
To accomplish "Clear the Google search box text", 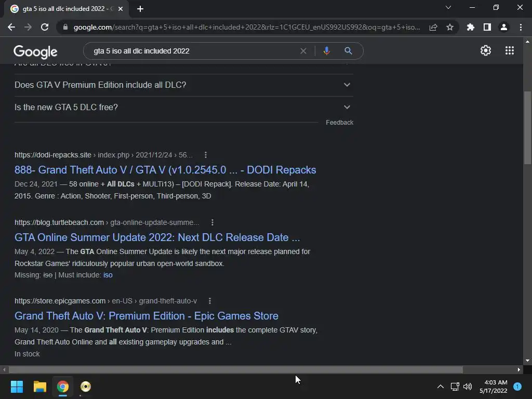I will (303, 51).
